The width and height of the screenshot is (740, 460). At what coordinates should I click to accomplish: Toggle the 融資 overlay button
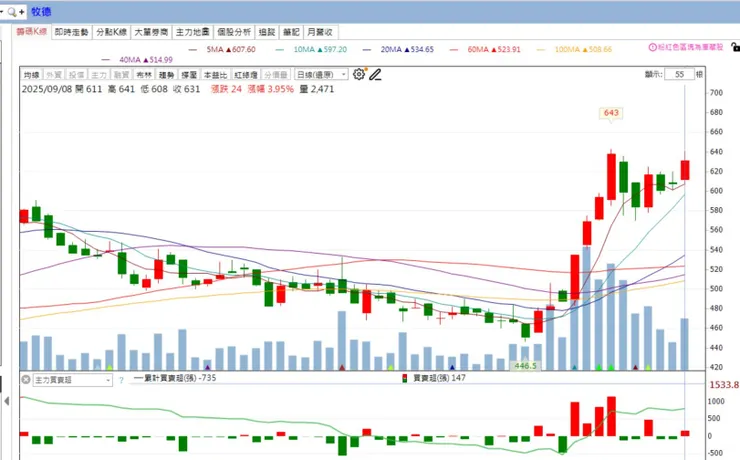(121, 75)
